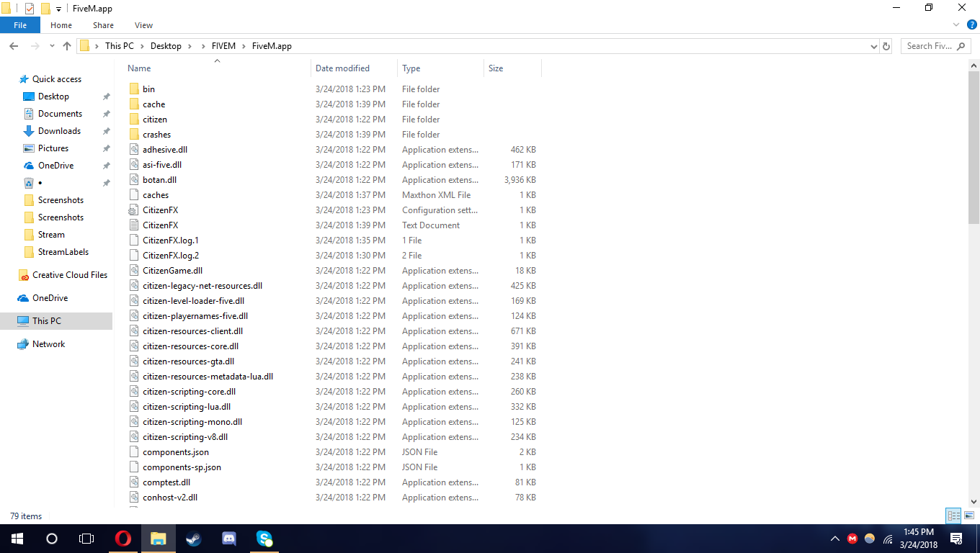Open the taskbar clock and date

[917, 539]
